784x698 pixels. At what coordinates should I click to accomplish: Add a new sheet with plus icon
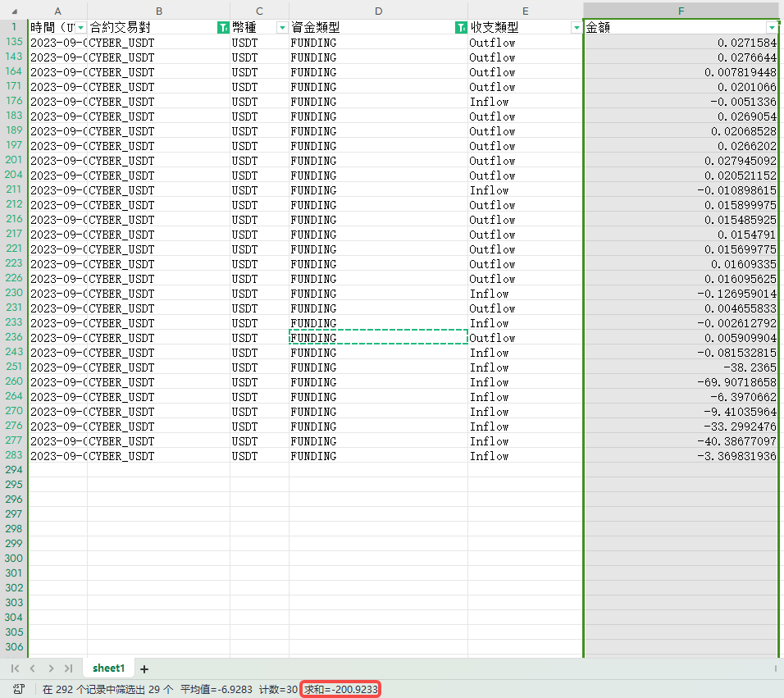[x=144, y=669]
